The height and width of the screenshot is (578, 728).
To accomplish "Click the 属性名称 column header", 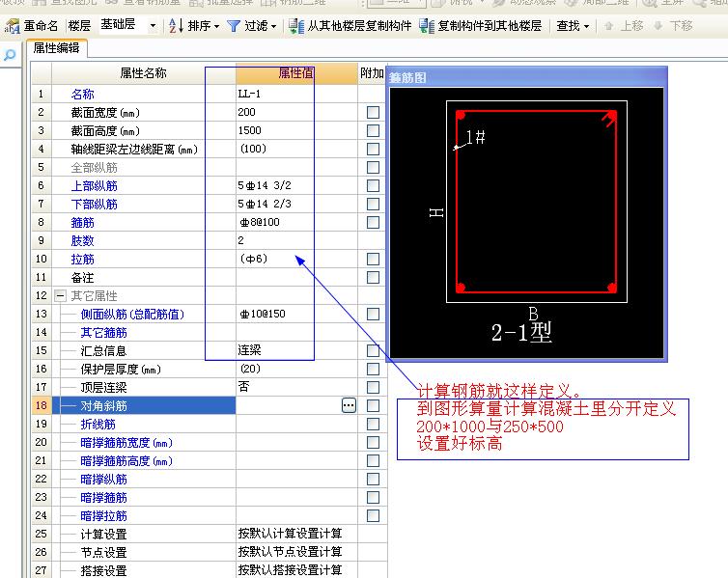I will pyautogui.click(x=144, y=73).
